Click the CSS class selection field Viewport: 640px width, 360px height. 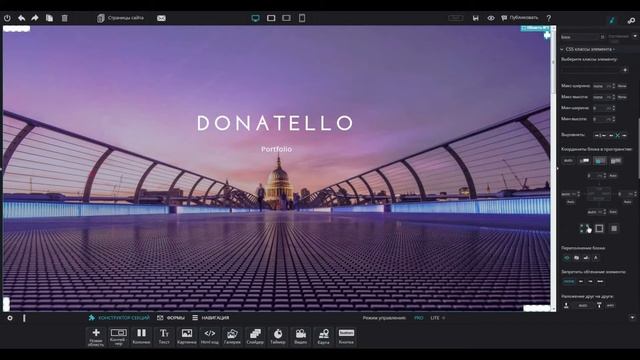click(591, 70)
